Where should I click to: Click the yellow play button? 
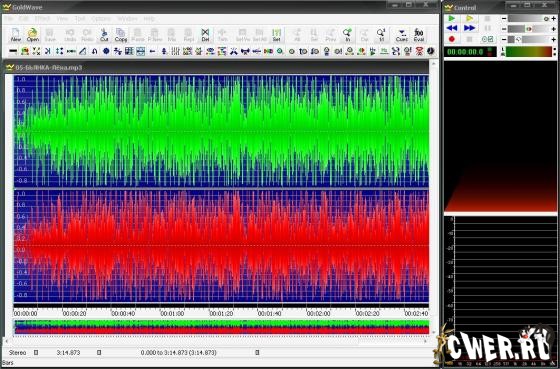[x=470, y=18]
